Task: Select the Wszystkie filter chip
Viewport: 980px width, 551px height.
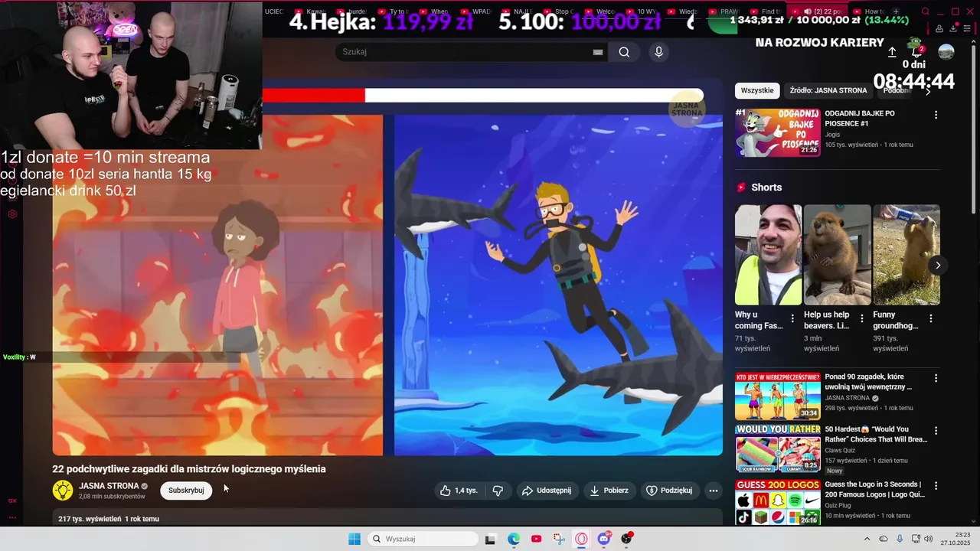Action: tap(757, 90)
